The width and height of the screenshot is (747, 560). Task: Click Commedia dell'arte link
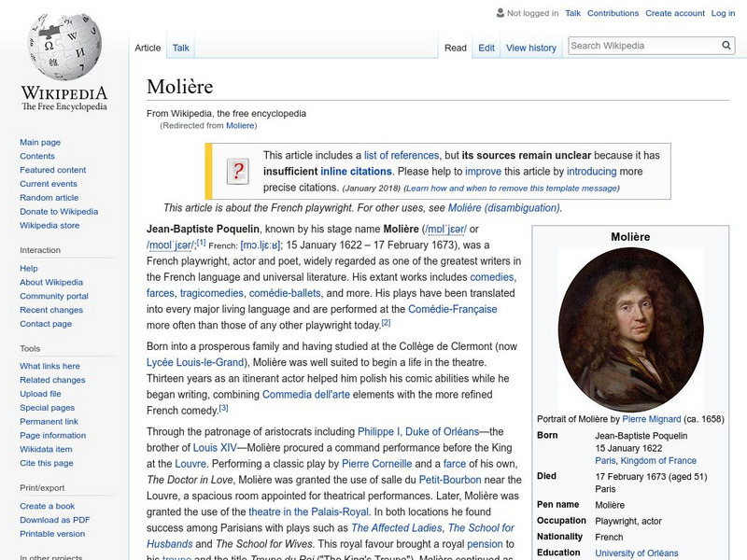pos(306,394)
